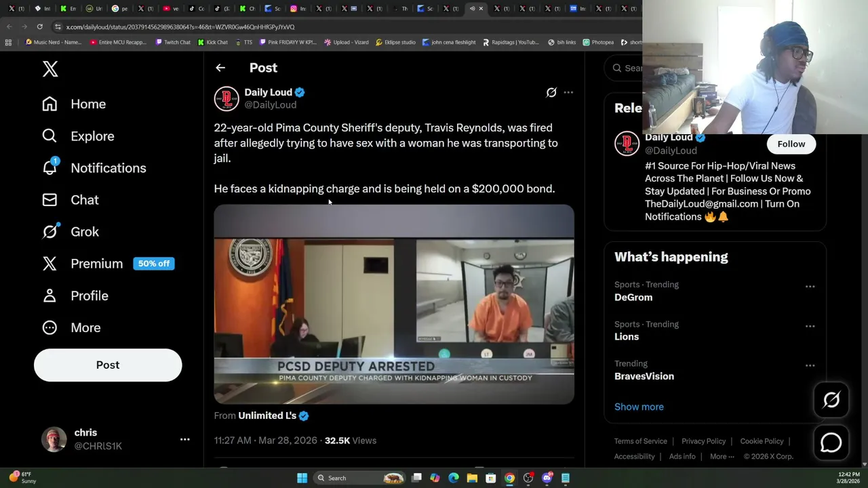This screenshot has width=868, height=488.
Task: Open options for DeGrom trend
Action: point(810,287)
